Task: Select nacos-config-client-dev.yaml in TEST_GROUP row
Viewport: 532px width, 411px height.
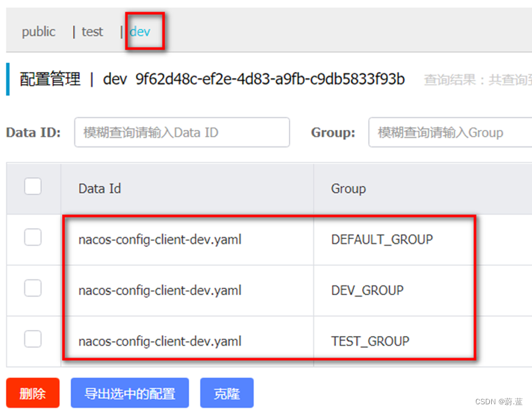Action: coord(160,341)
